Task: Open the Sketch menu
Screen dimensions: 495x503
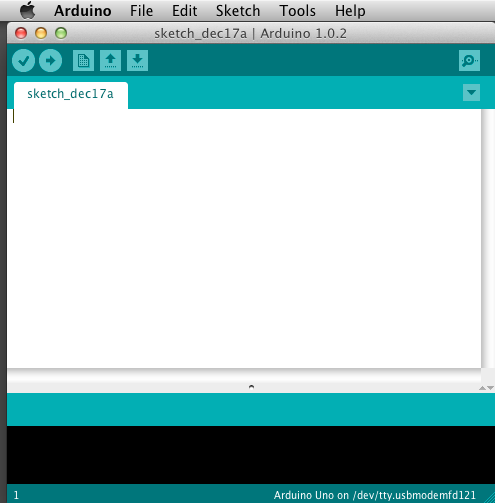Action: point(238,11)
